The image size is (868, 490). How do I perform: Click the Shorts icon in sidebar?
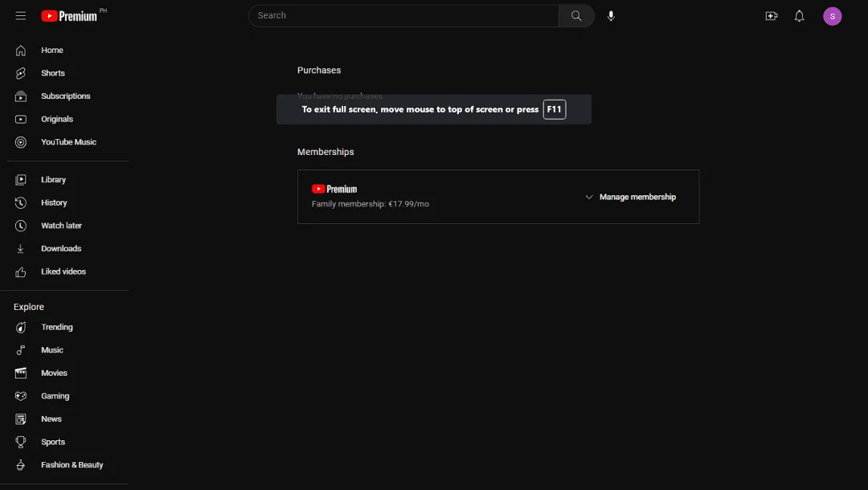20,73
